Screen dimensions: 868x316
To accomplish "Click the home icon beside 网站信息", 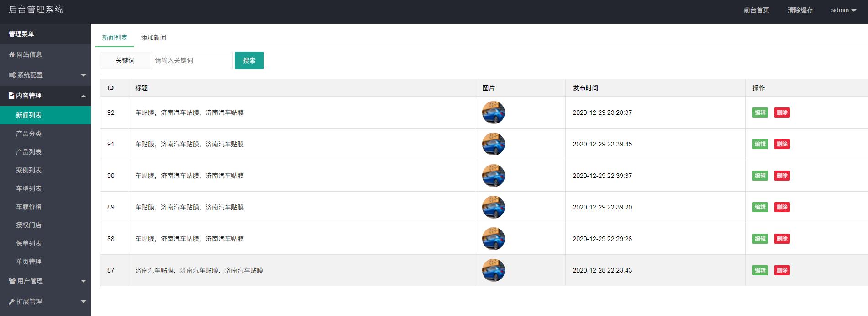I will (11, 54).
